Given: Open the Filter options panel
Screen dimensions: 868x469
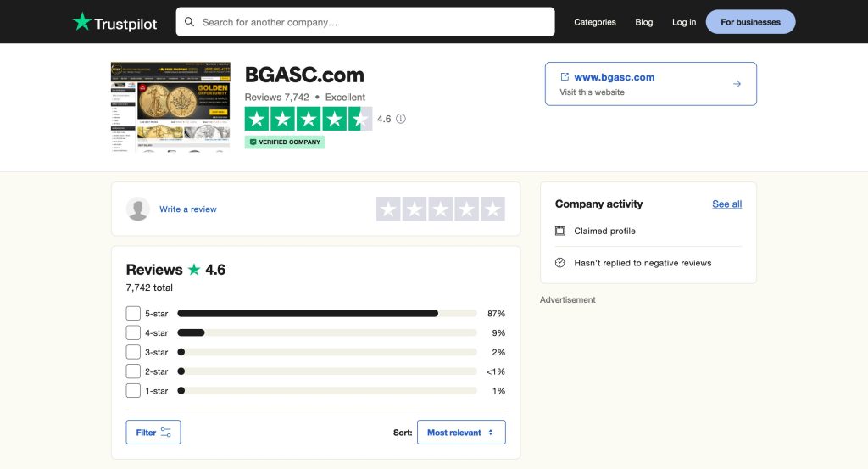Looking at the screenshot, I should click(153, 433).
